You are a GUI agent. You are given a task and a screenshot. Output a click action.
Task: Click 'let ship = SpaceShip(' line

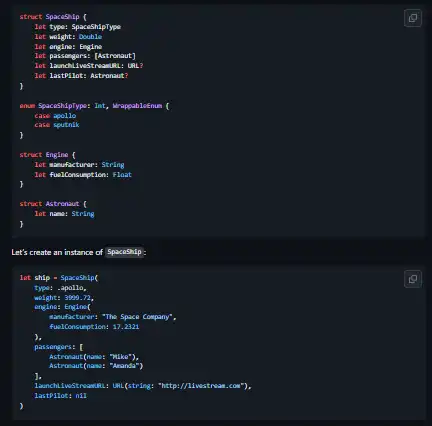[59, 278]
